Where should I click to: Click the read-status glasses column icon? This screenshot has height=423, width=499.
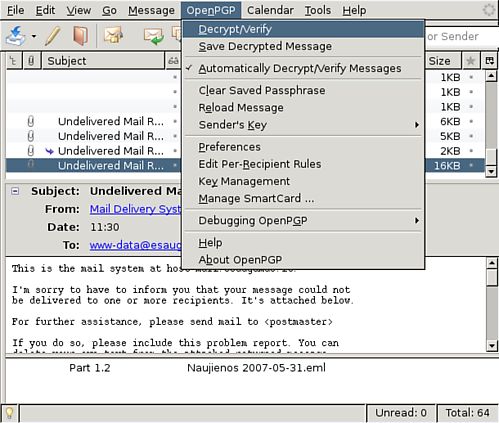pyautogui.click(x=173, y=61)
